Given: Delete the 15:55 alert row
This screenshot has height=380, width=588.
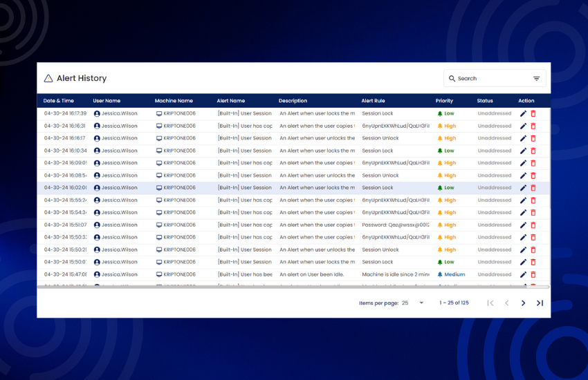Looking at the screenshot, I should tap(533, 200).
